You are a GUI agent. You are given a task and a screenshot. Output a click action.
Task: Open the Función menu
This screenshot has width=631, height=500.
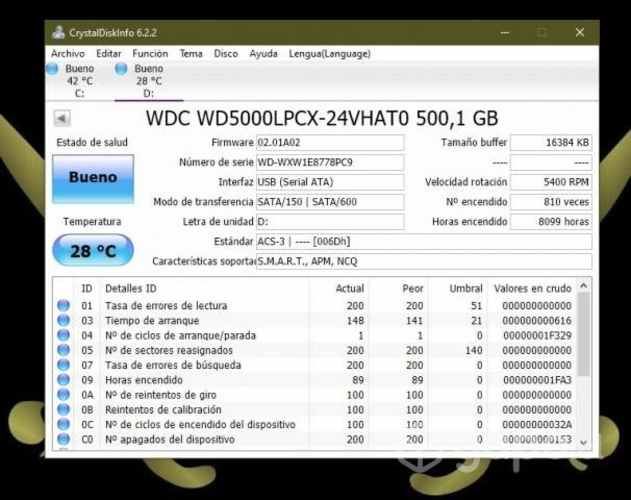(150, 54)
